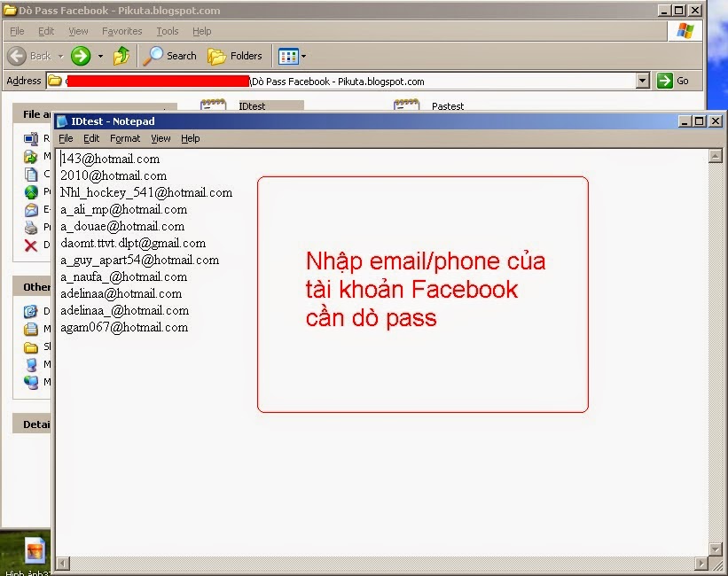Open Notepad File menu
Screen dimensions: 728x576
click(x=66, y=138)
